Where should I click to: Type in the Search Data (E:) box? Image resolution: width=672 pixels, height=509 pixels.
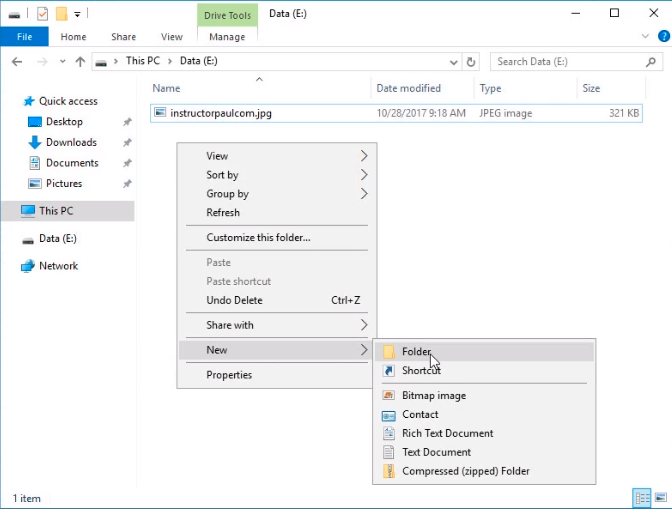tap(565, 61)
